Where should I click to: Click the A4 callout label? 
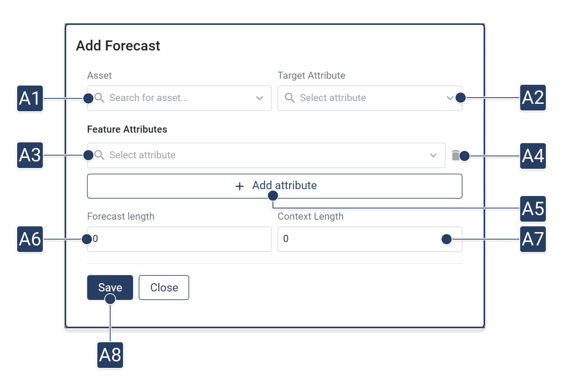[x=533, y=156]
